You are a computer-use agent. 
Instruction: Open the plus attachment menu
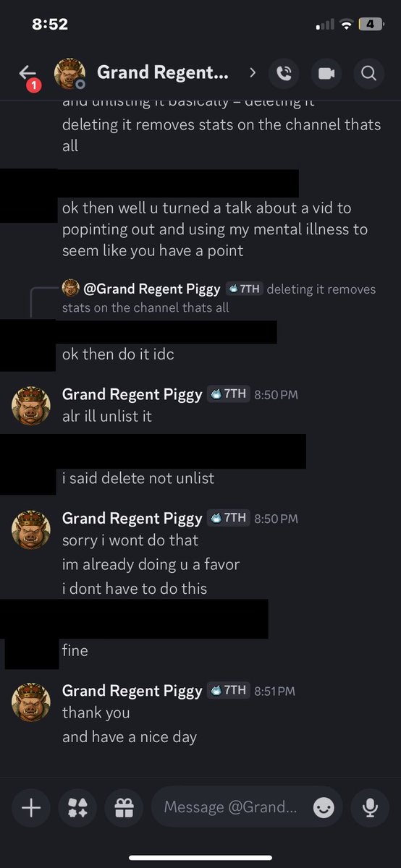31,807
